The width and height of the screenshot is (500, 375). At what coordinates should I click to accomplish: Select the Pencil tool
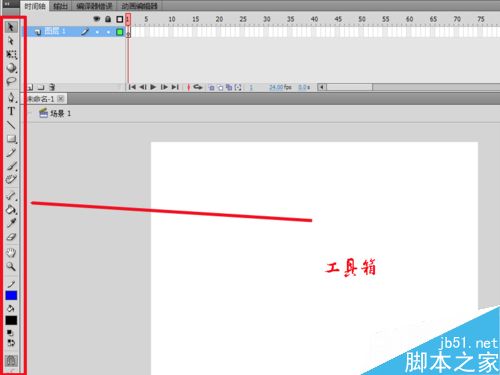pos(11,152)
